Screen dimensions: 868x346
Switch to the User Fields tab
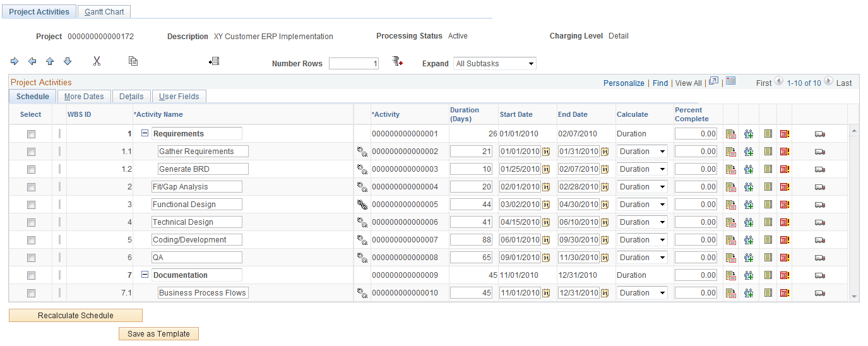pyautogui.click(x=179, y=97)
